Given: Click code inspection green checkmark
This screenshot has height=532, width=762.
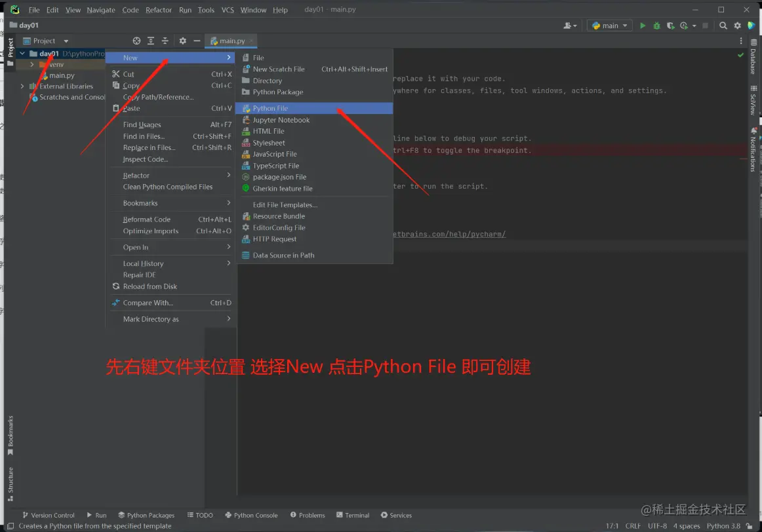Looking at the screenshot, I should 740,55.
